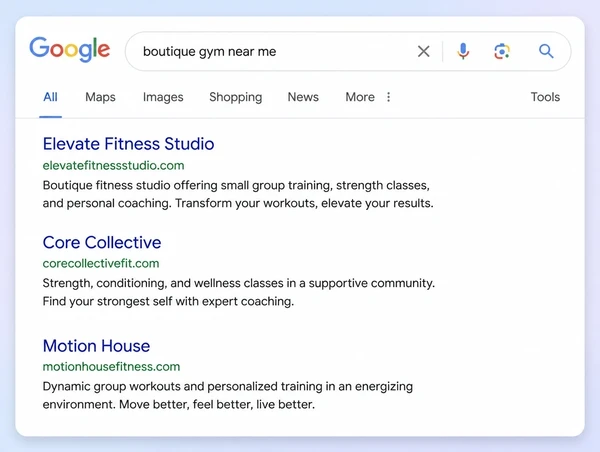Screen dimensions: 600x452
Task: Clear the search query with the X icon
Action: click(x=424, y=51)
